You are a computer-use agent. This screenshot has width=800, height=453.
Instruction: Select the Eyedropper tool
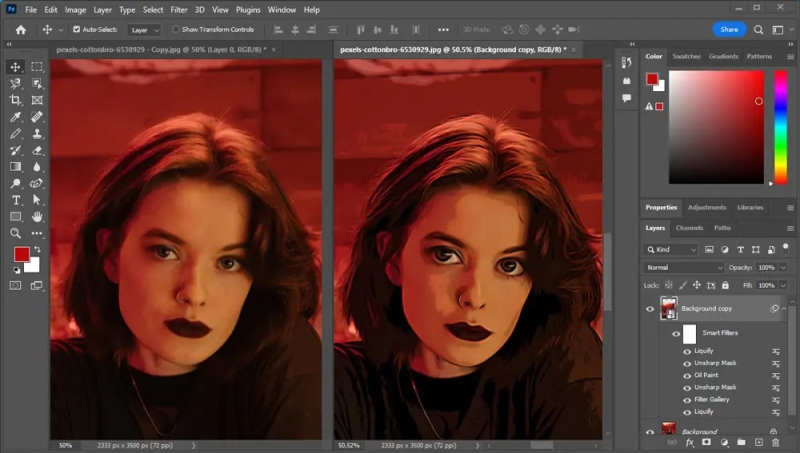tap(15, 117)
